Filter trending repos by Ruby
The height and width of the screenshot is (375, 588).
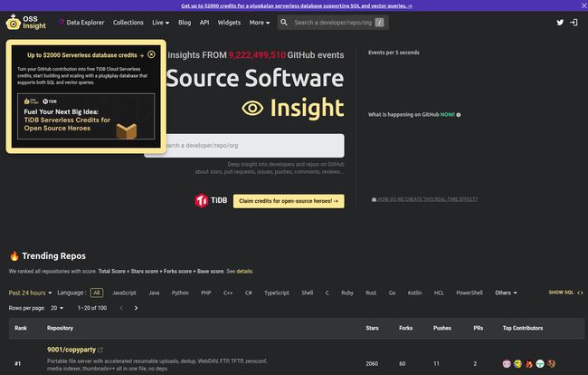tap(347, 293)
